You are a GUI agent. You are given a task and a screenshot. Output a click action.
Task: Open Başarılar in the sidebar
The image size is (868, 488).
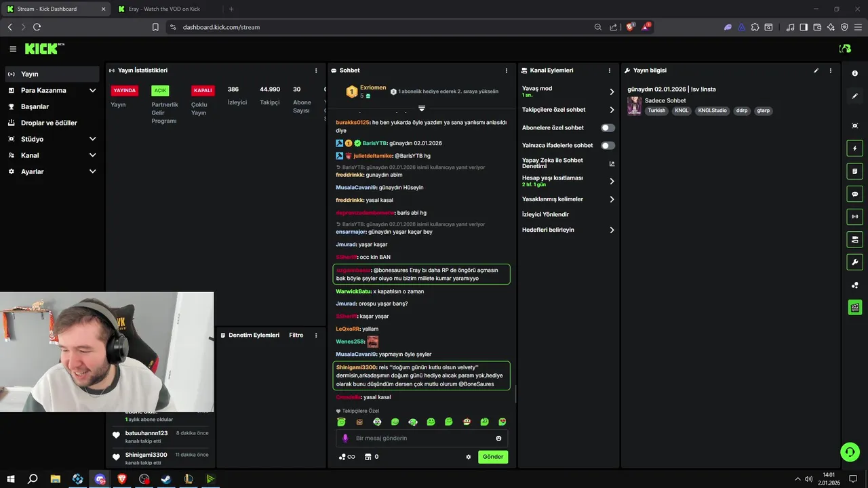click(52, 106)
